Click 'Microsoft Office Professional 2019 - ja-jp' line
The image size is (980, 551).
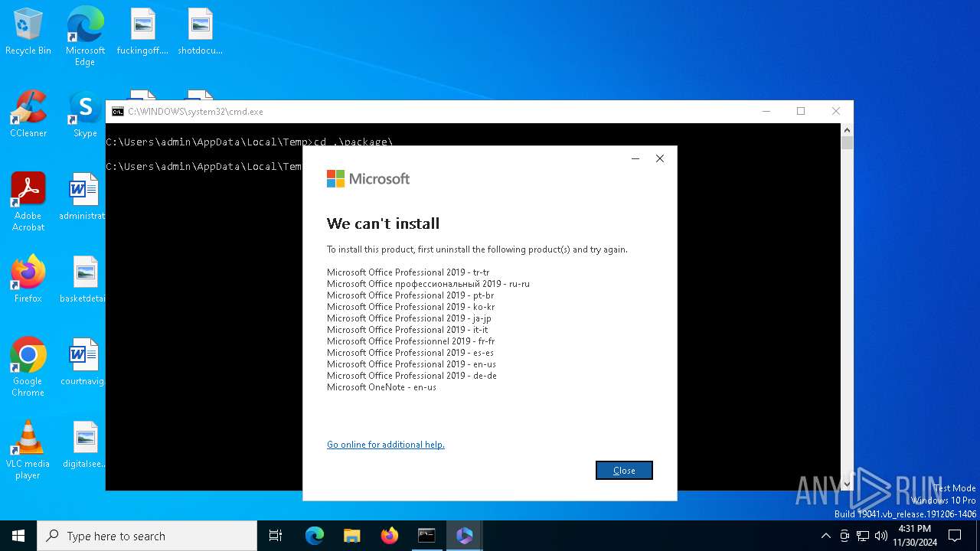tap(409, 318)
